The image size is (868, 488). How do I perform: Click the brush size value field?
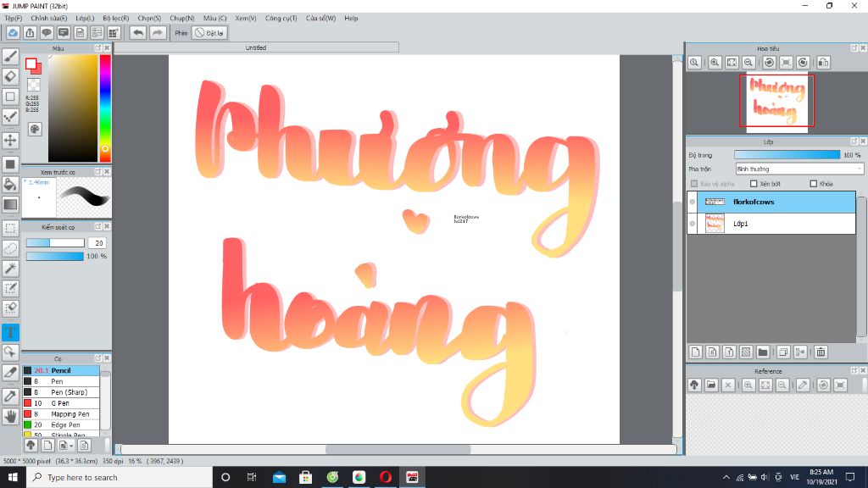tap(97, 243)
